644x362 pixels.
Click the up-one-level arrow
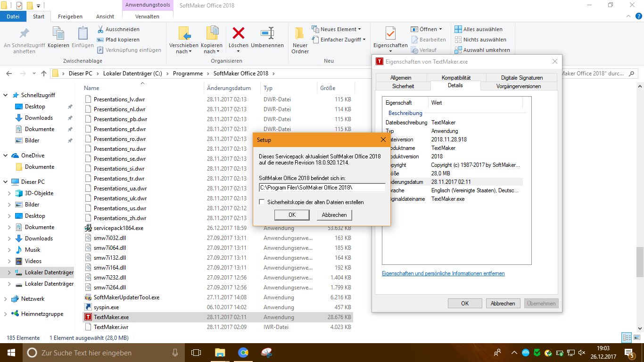[44, 74]
